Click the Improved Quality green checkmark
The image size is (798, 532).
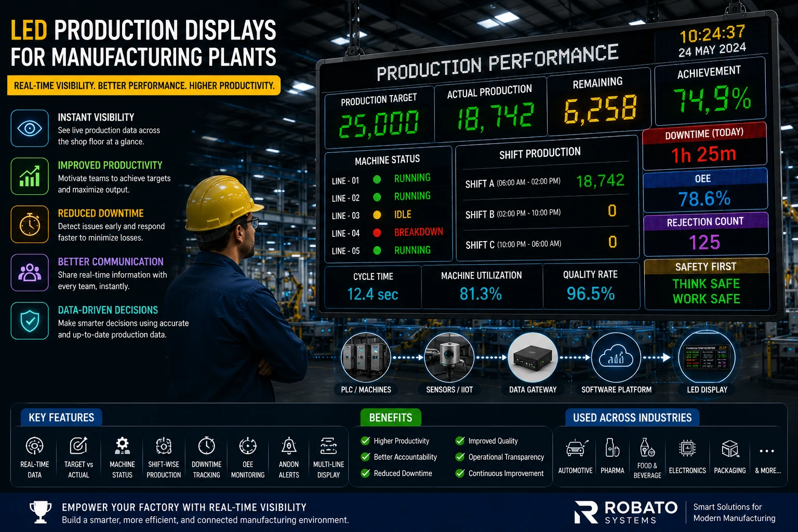click(x=460, y=441)
